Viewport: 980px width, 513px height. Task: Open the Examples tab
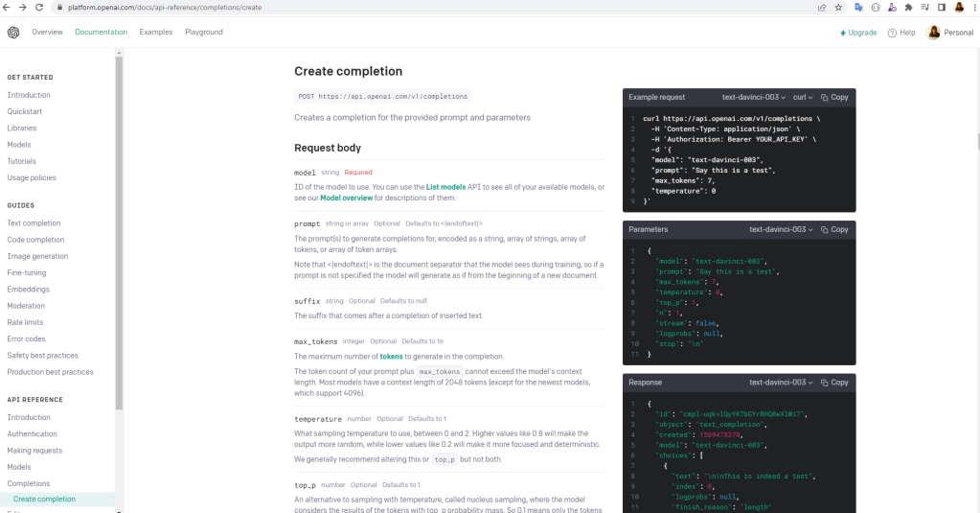click(156, 33)
